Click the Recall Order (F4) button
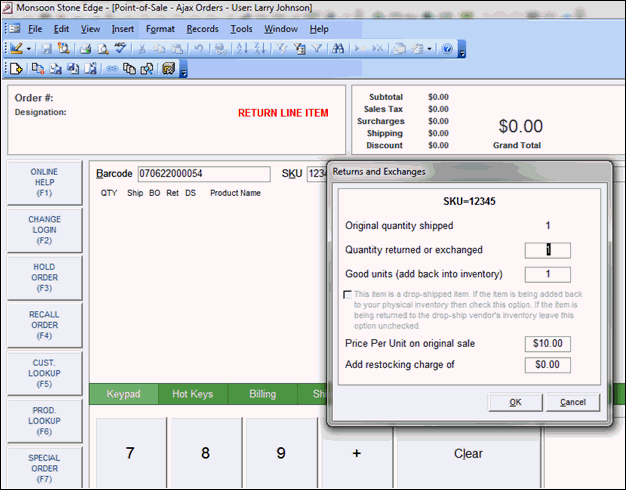 pyautogui.click(x=44, y=325)
